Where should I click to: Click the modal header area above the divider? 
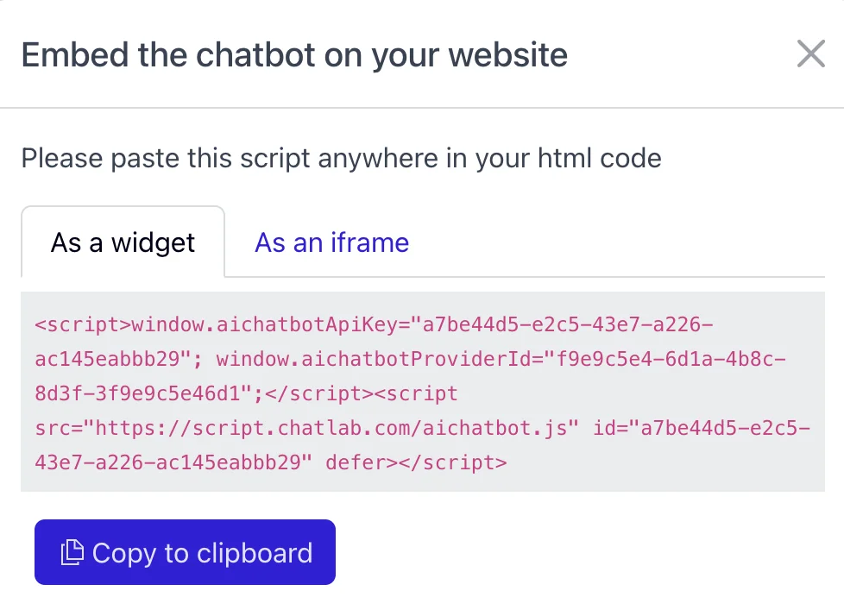(423, 53)
